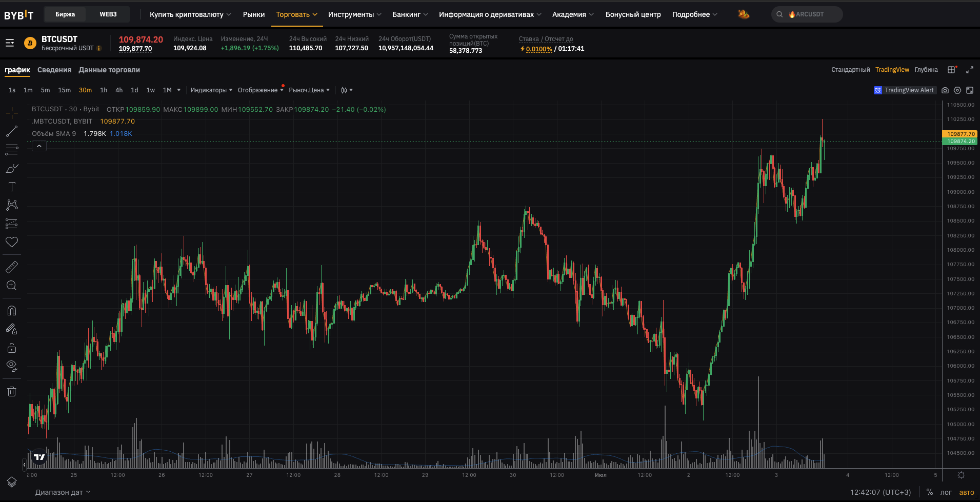980x502 pixels.
Task: Open the Глубина chart view
Action: pos(926,70)
